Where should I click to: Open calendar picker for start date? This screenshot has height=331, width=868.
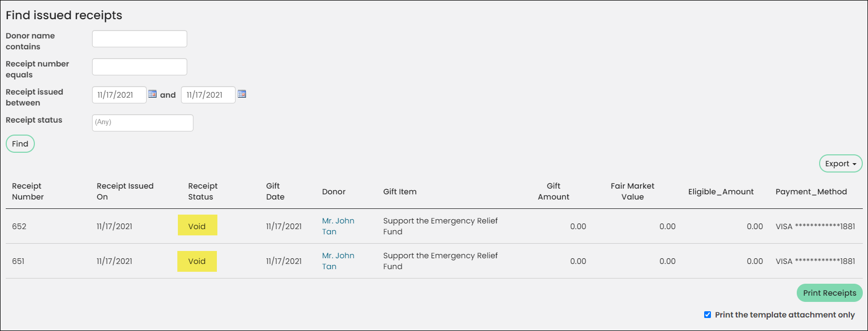[x=152, y=94]
